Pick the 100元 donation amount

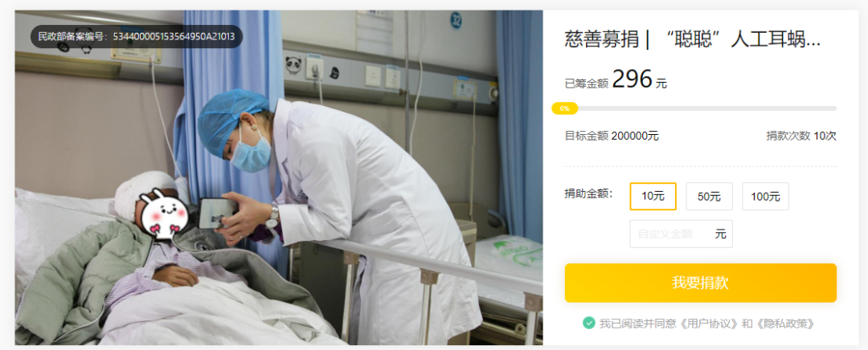coord(766,197)
